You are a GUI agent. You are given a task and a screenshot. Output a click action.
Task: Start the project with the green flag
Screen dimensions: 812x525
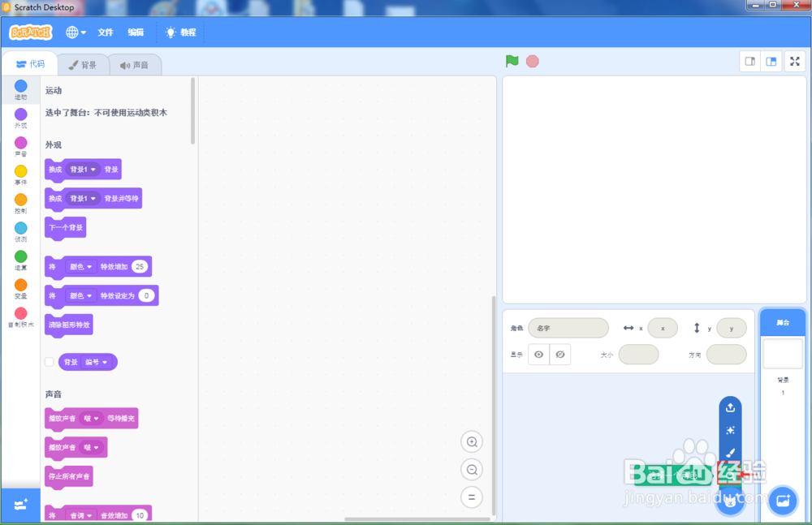512,61
